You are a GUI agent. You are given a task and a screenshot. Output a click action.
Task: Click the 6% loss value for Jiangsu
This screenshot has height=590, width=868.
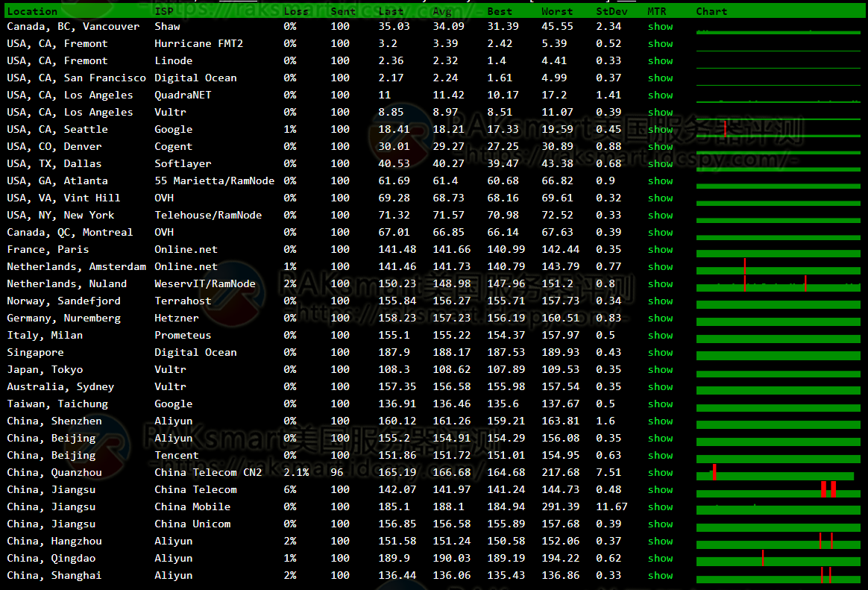(290, 490)
